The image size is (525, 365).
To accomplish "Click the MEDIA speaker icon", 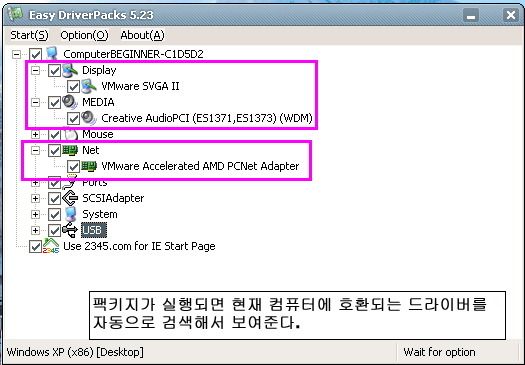I will coord(70,102).
